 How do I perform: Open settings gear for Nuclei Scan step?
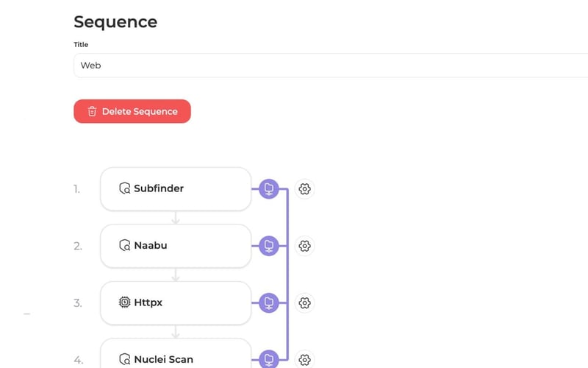click(x=305, y=360)
